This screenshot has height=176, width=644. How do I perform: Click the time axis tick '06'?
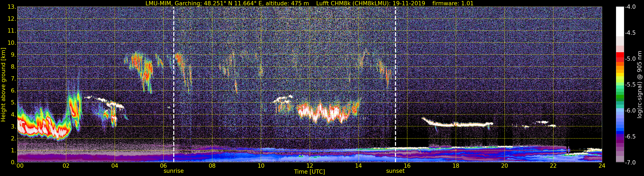click(x=163, y=166)
